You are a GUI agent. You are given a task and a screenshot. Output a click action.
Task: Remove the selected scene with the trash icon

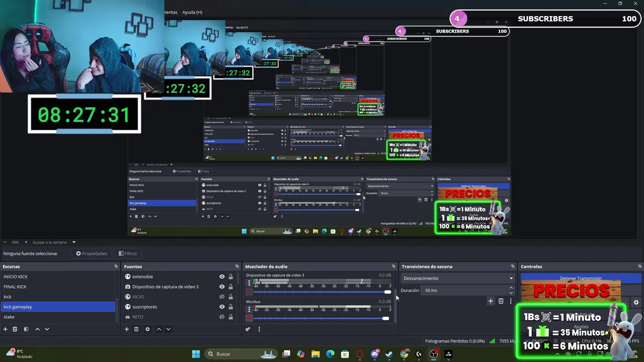point(15,329)
